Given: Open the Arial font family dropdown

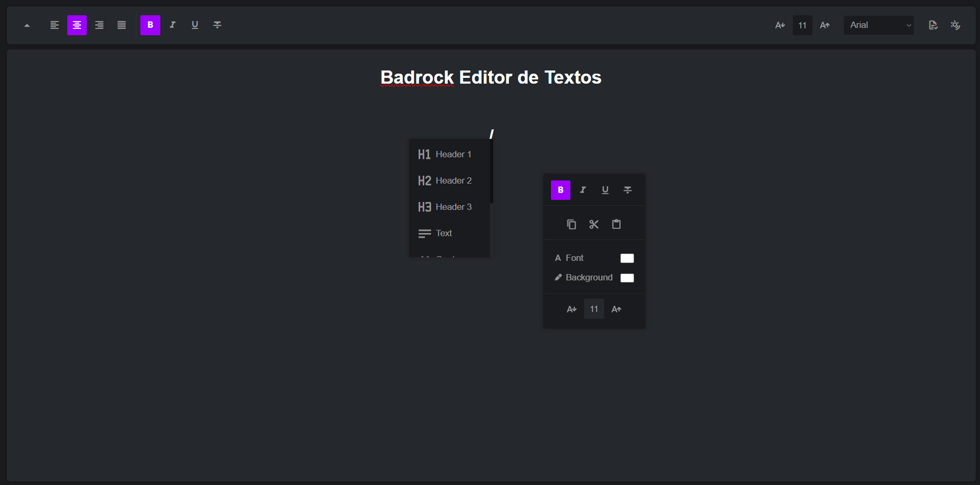Looking at the screenshot, I should tap(878, 25).
